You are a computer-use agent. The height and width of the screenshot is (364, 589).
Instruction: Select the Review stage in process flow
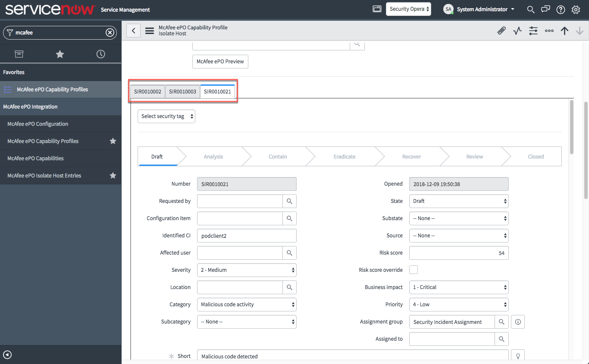pyautogui.click(x=474, y=157)
